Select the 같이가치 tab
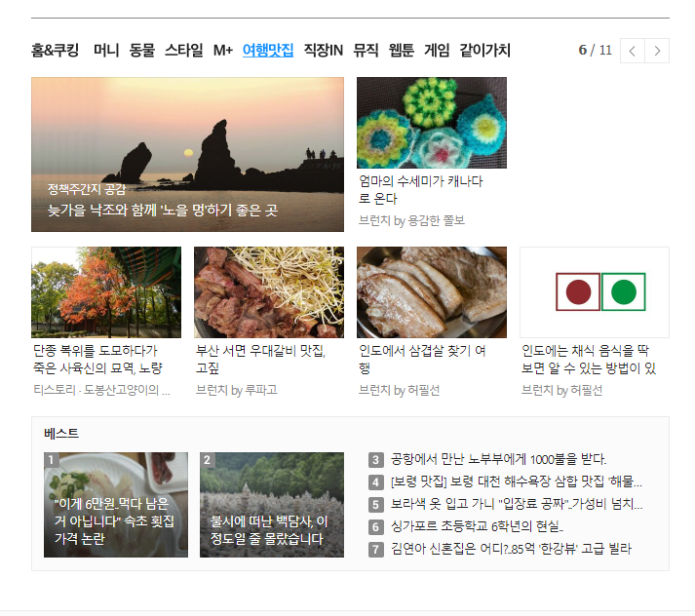 (484, 50)
